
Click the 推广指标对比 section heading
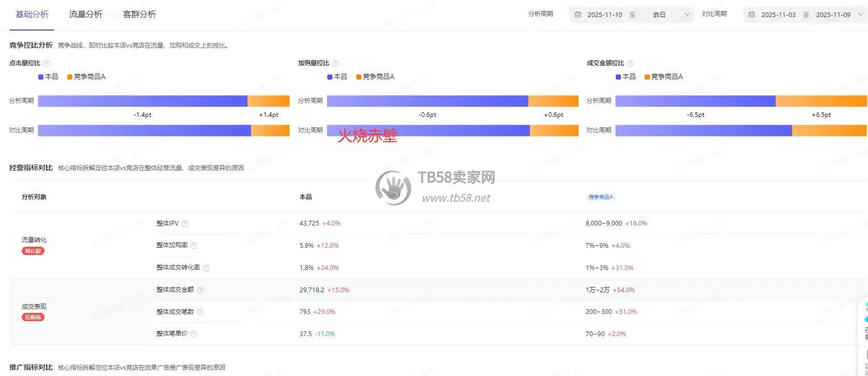point(31,368)
